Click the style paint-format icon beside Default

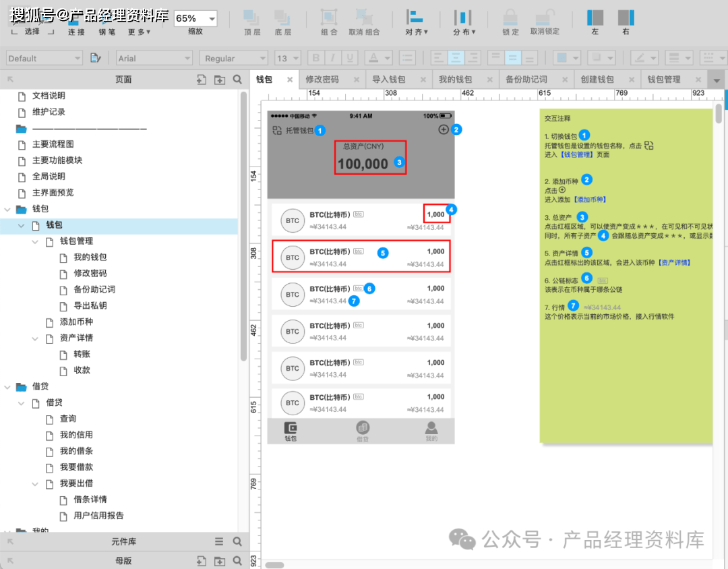coord(96,58)
